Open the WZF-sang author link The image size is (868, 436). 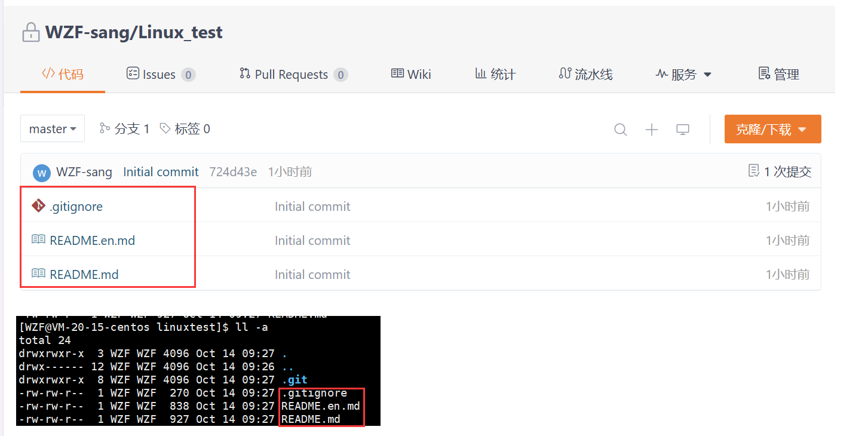[84, 172]
